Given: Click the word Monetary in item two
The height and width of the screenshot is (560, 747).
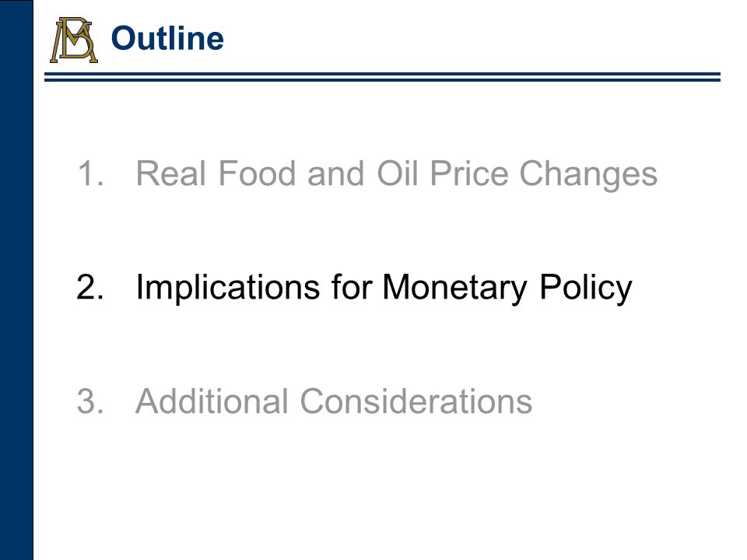Looking at the screenshot, I should pyautogui.click(x=454, y=288).
